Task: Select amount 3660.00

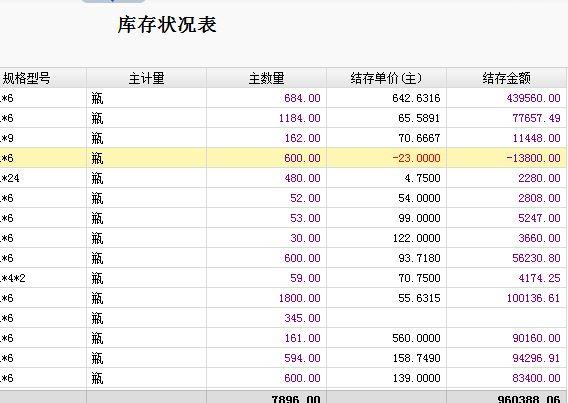Action: click(506, 238)
